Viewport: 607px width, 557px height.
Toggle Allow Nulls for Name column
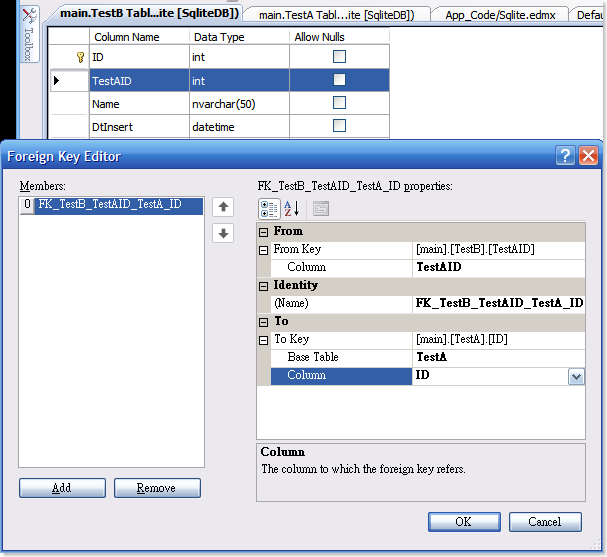tap(339, 103)
